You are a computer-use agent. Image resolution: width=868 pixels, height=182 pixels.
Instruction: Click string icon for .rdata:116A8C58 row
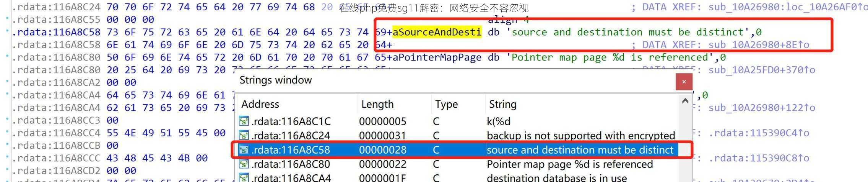[244, 150]
